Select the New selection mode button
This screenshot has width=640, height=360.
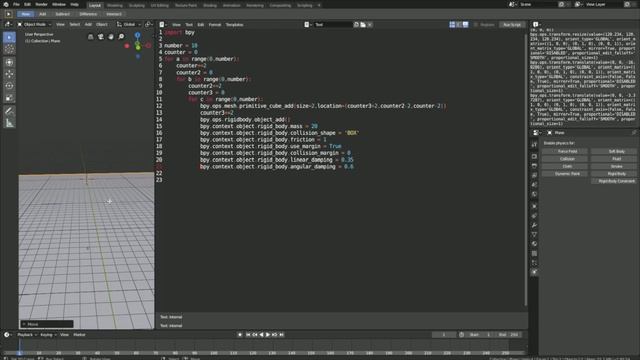pyautogui.click(x=25, y=14)
